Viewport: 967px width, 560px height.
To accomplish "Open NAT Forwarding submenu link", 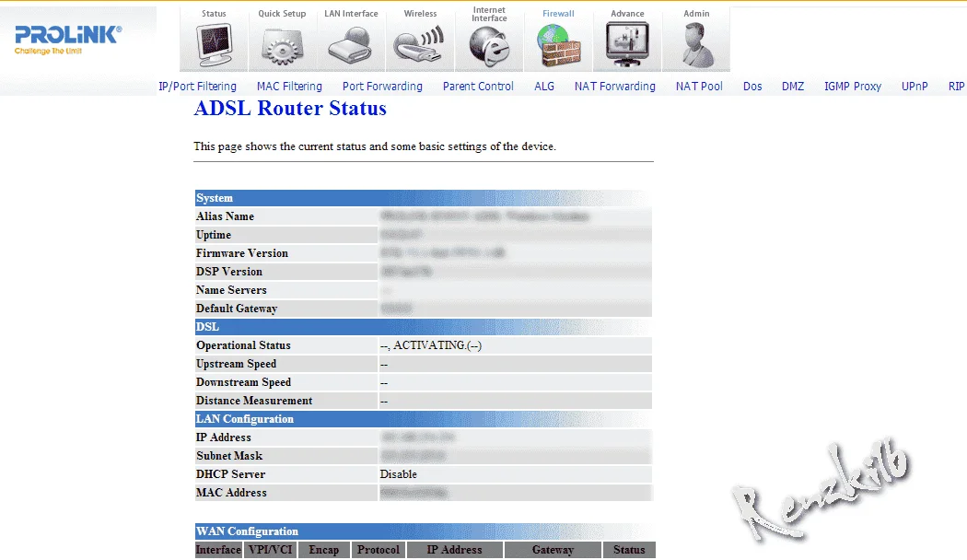I will 615,87.
